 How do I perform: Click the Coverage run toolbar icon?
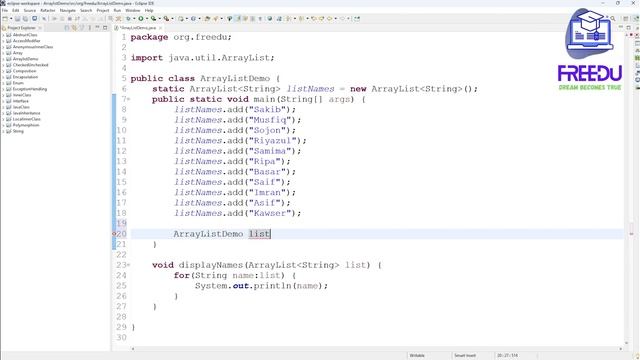point(153,18)
